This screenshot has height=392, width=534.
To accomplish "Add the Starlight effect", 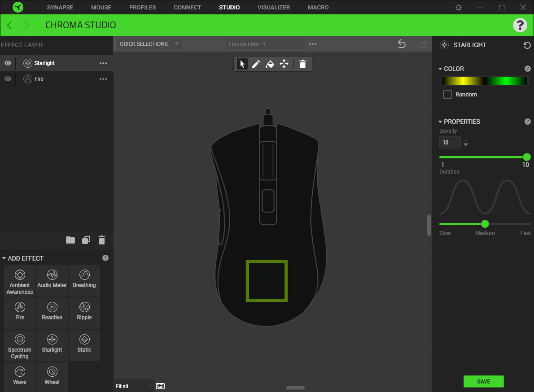I will click(x=52, y=345).
